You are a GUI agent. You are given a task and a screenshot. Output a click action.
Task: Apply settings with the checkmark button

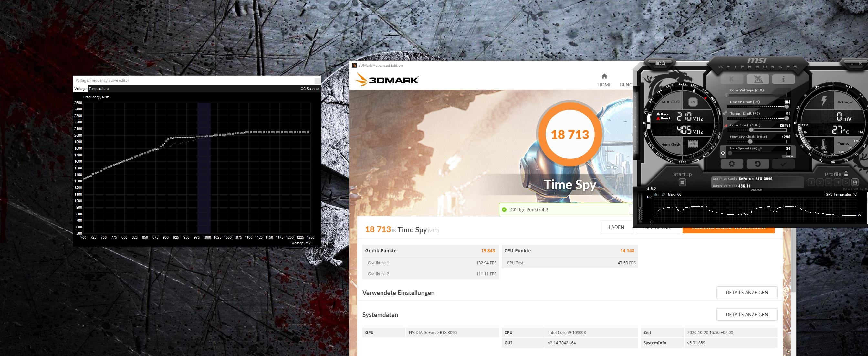(783, 164)
